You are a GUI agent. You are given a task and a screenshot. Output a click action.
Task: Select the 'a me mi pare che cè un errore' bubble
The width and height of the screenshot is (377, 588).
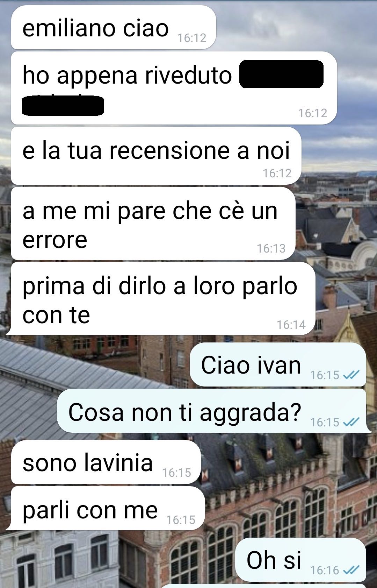(153, 224)
